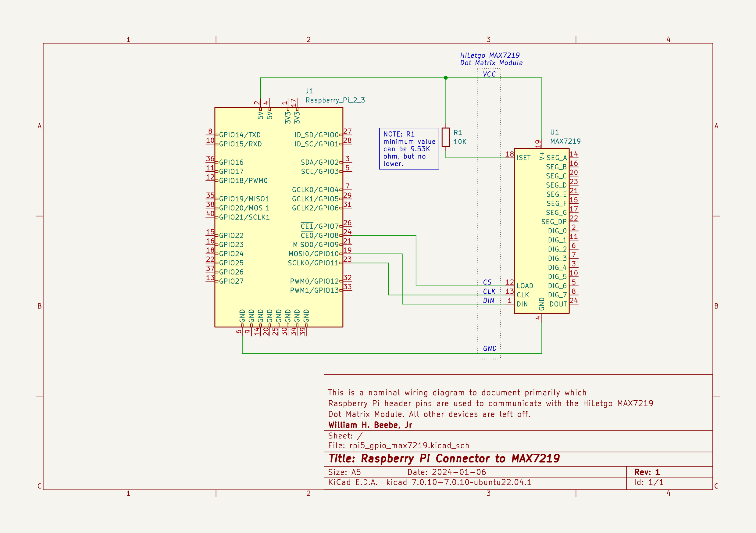The height and width of the screenshot is (533, 756).
Task: Click the blue GND module label
Action: pos(490,349)
